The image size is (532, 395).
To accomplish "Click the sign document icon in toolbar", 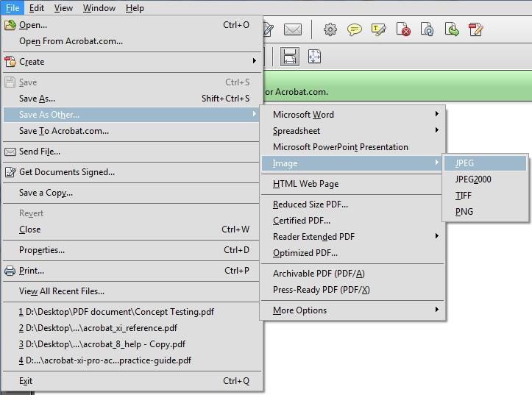I will click(268, 30).
